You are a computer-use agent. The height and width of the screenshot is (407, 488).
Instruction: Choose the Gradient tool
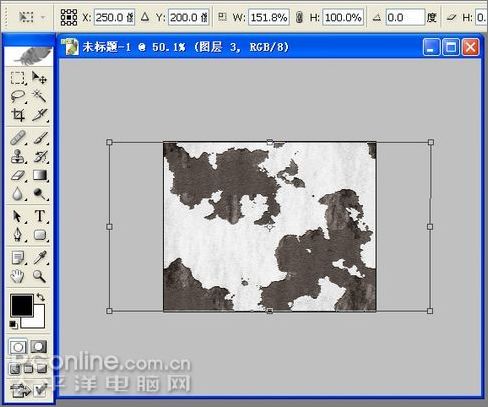[40, 175]
